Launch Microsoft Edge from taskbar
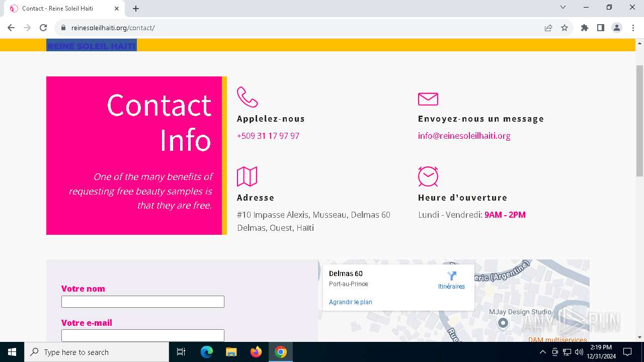 pos(207,352)
